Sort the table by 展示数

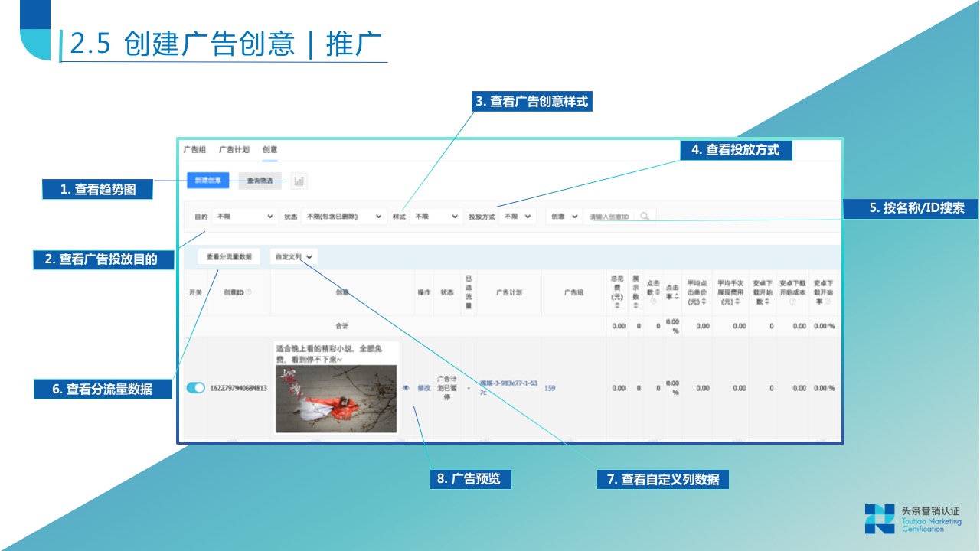(x=635, y=305)
